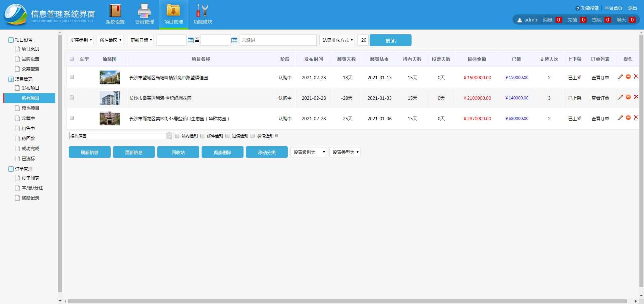Tick the 站内通知 checkbox
The image size is (644, 304).
point(177,136)
